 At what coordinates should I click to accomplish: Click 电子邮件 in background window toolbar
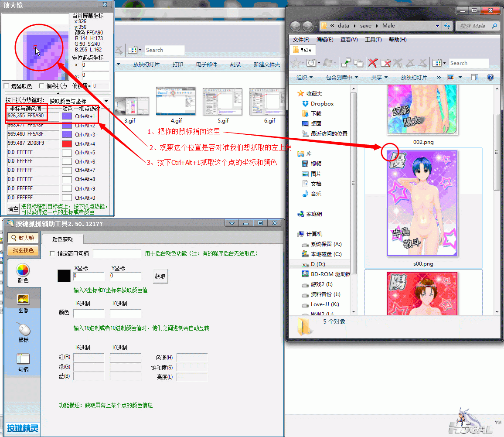206,64
